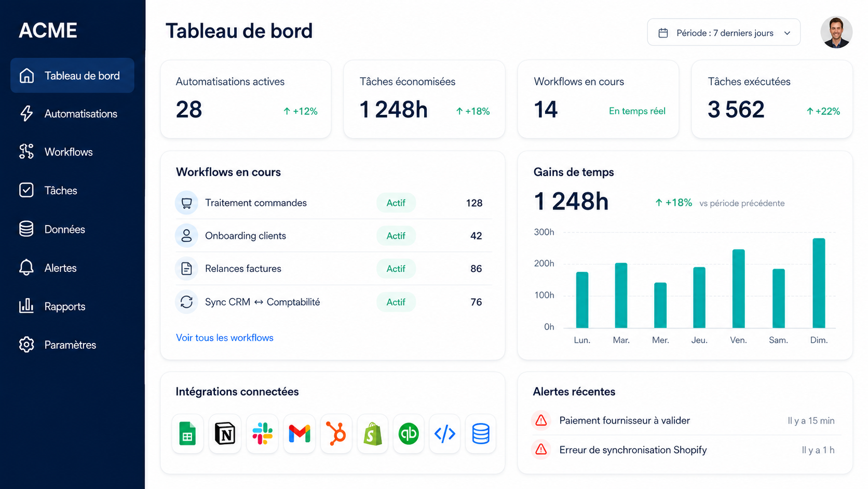This screenshot has width=868, height=489.
Task: Click the Relances factures workflow name
Action: 243,269
